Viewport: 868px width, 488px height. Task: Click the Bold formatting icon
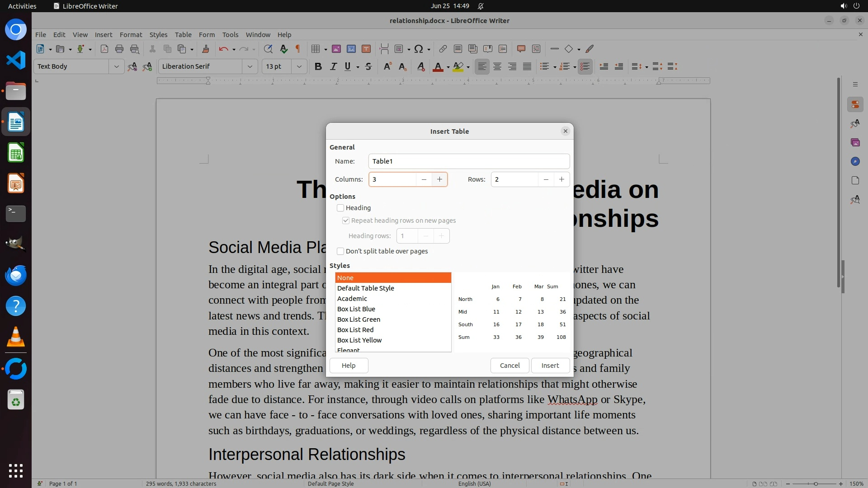318,66
